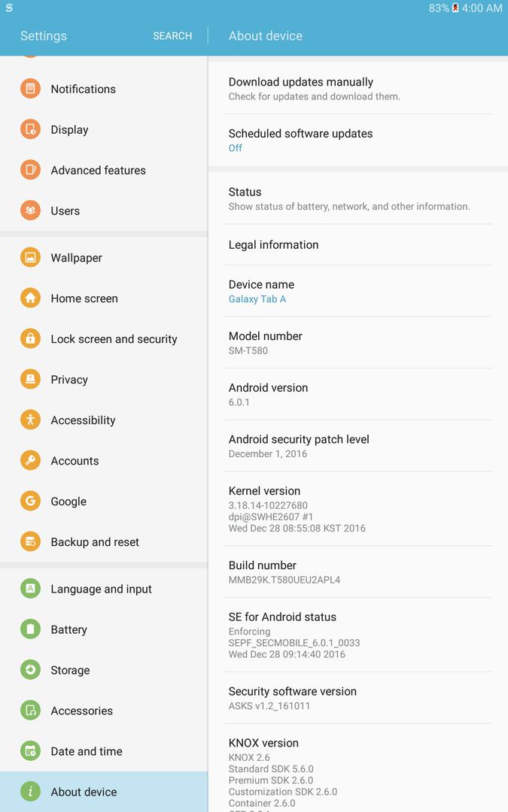Select Download updates manually
508x812 pixels.
[x=357, y=89]
